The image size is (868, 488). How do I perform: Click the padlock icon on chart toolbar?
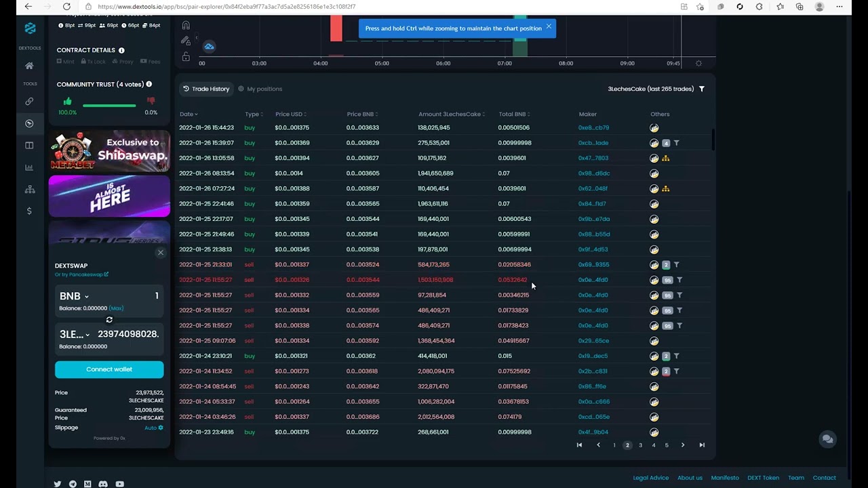(x=186, y=57)
